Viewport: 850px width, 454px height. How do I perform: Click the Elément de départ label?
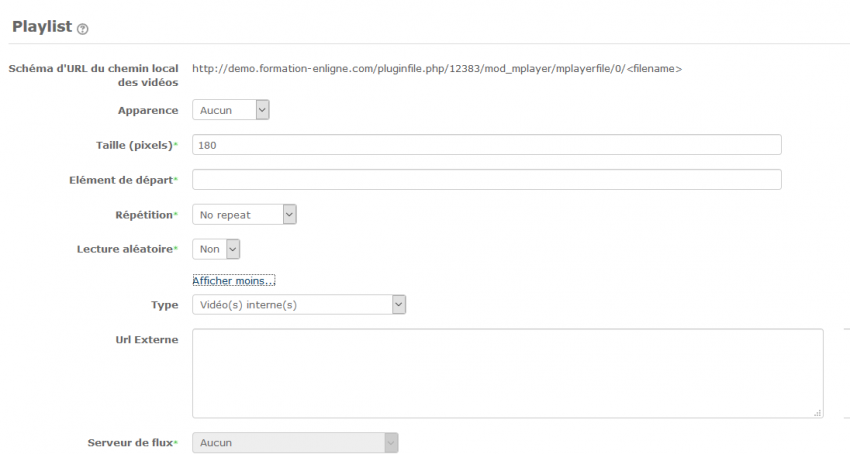118,180
